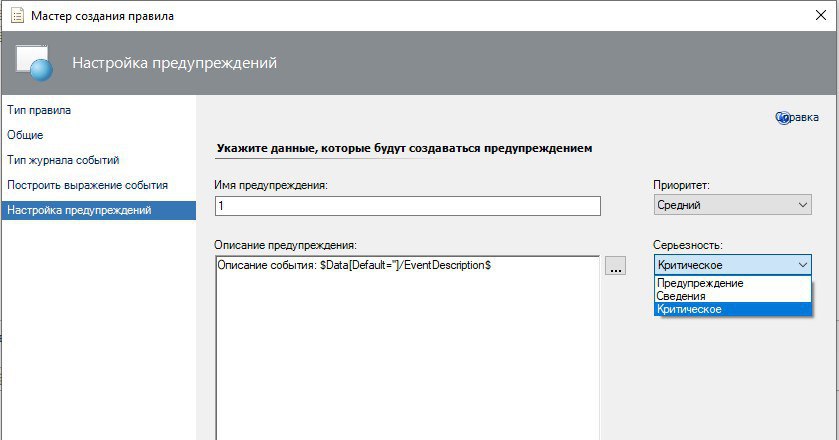The height and width of the screenshot is (440, 839).
Task: Open the Построить выражение события step
Action: (88, 185)
